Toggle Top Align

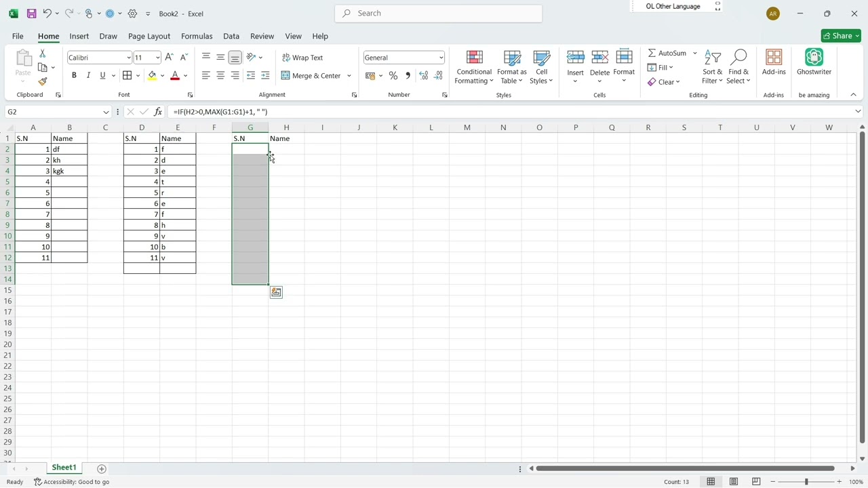[x=206, y=57]
